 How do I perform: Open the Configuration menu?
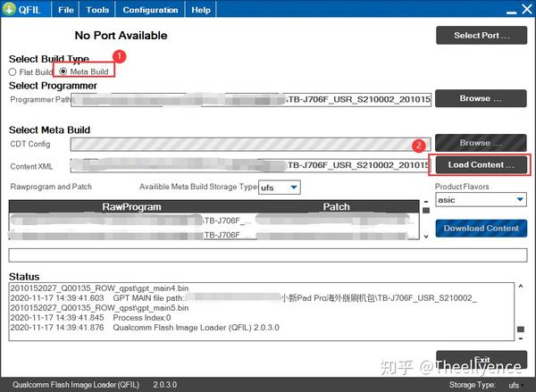[150, 10]
